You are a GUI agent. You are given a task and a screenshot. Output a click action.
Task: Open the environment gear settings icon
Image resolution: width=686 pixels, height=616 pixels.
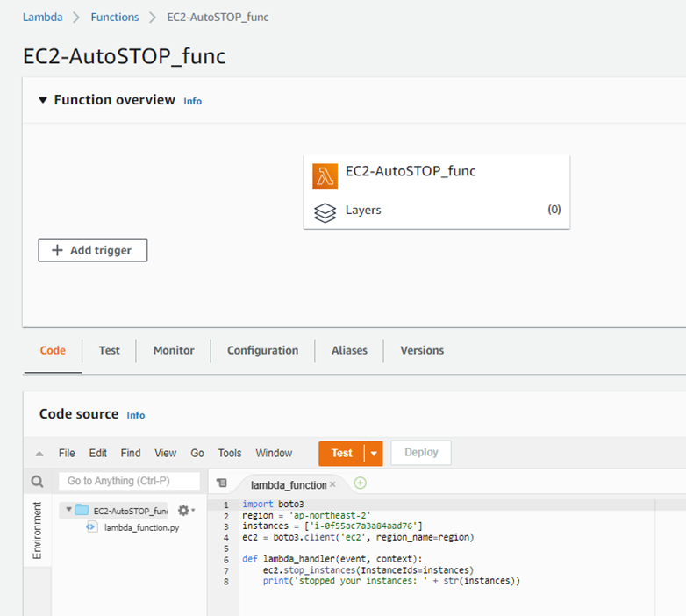click(186, 510)
